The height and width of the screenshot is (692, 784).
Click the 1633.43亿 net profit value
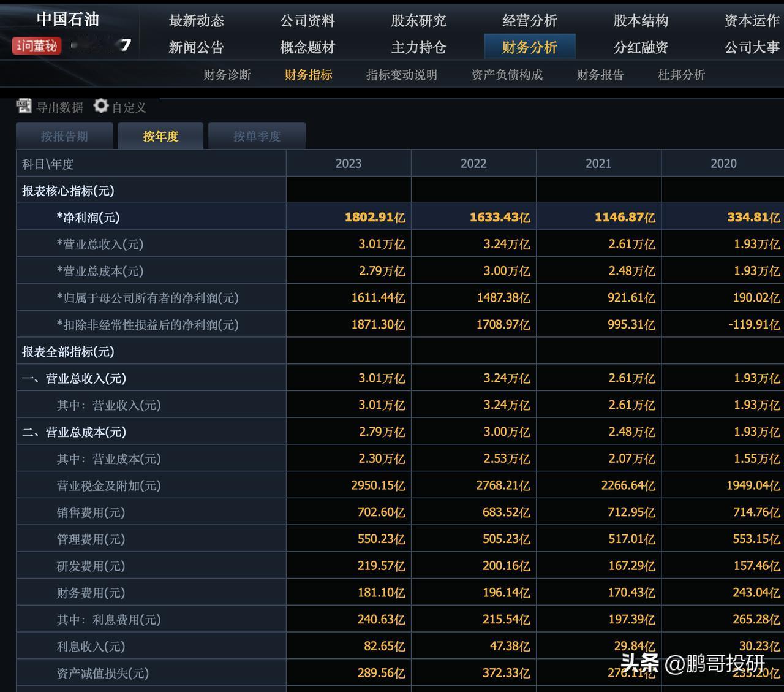click(x=500, y=218)
